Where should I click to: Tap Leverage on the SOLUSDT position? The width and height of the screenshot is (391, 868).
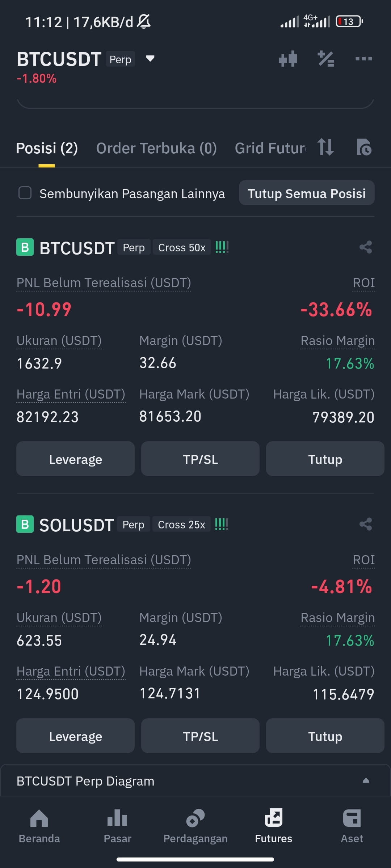tap(75, 736)
